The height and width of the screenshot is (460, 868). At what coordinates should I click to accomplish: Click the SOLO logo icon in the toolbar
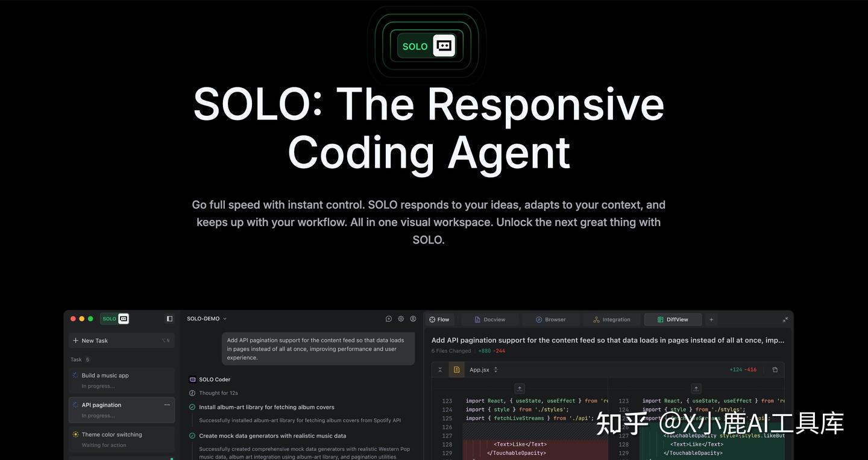coord(122,318)
